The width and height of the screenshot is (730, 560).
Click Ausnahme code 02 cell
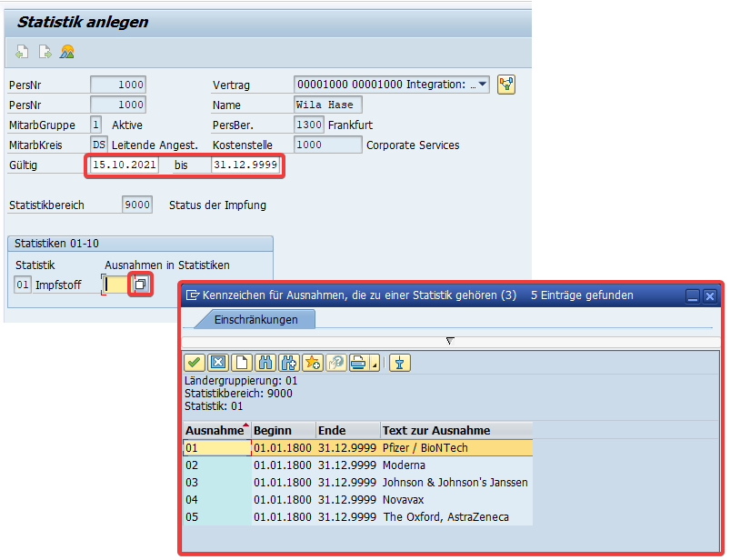click(217, 465)
